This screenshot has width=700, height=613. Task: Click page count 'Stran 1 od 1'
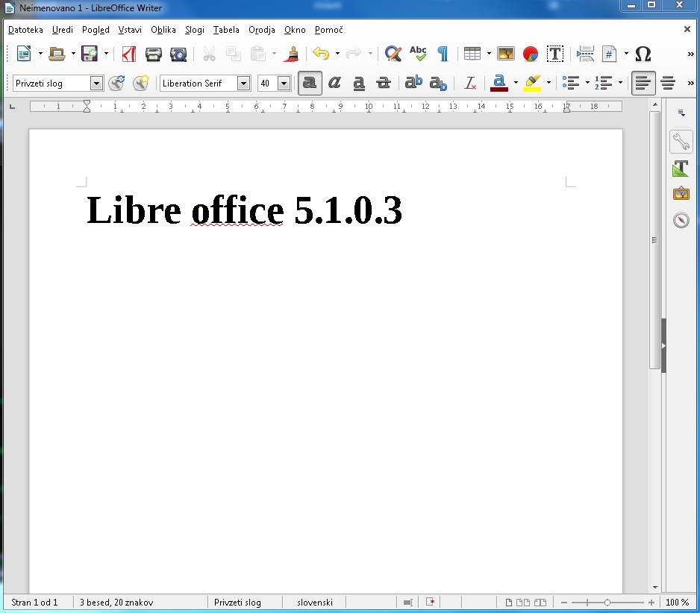[34, 603]
